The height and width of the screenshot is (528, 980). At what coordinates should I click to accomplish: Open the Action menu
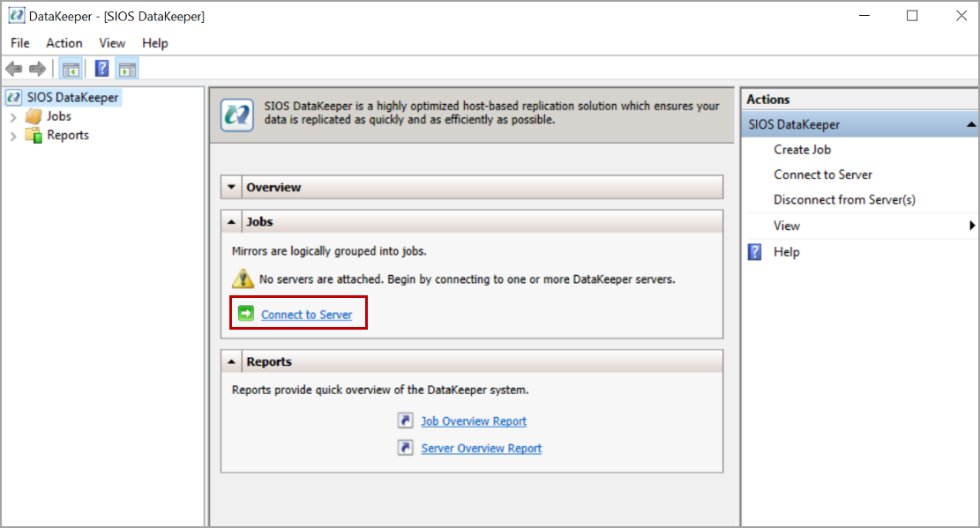point(64,42)
